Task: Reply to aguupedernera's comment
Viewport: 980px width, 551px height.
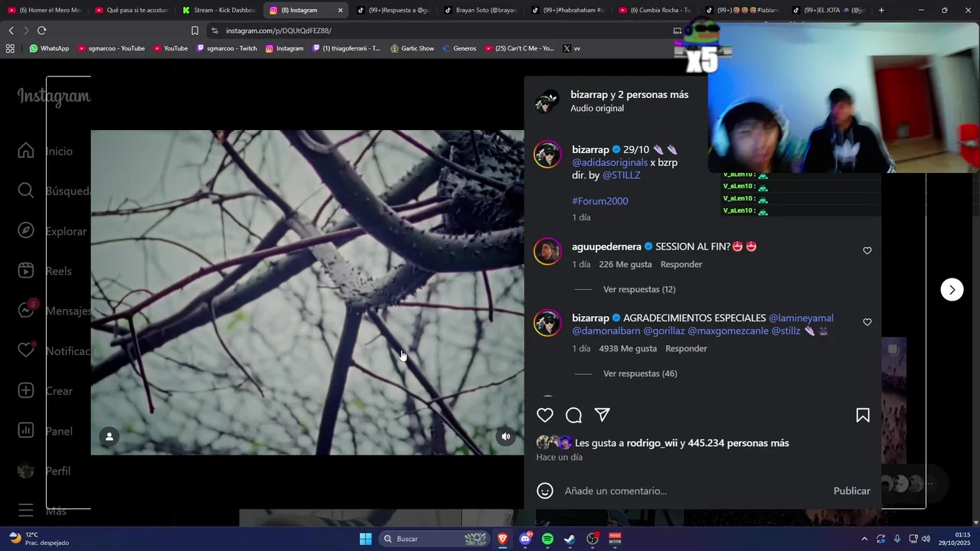Action: (x=681, y=264)
